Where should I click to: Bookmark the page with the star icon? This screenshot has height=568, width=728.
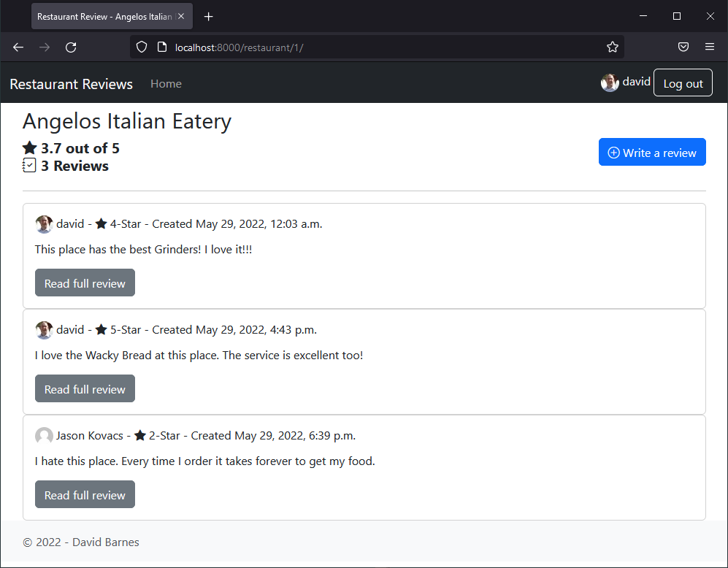coord(612,47)
